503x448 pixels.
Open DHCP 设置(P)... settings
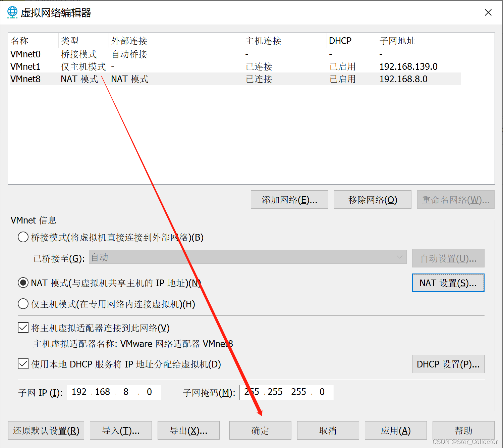coord(448,364)
